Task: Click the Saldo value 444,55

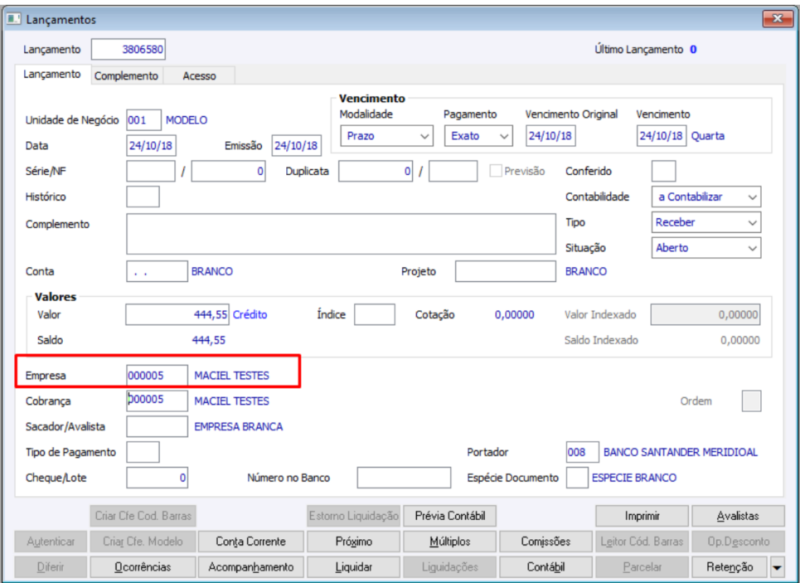Action: coord(209,340)
